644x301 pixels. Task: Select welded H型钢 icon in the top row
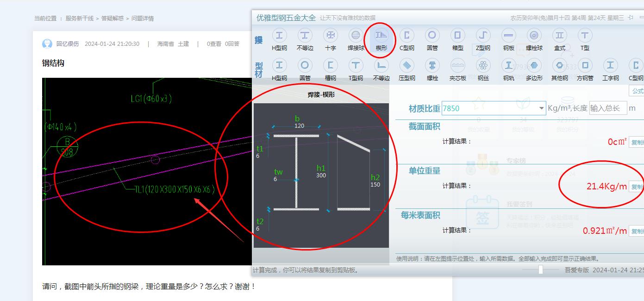[279, 39]
